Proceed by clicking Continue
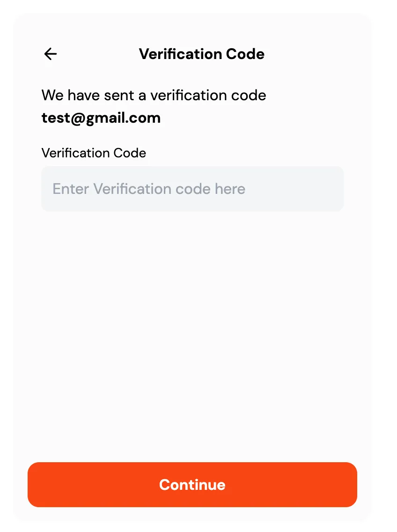 pos(192,484)
